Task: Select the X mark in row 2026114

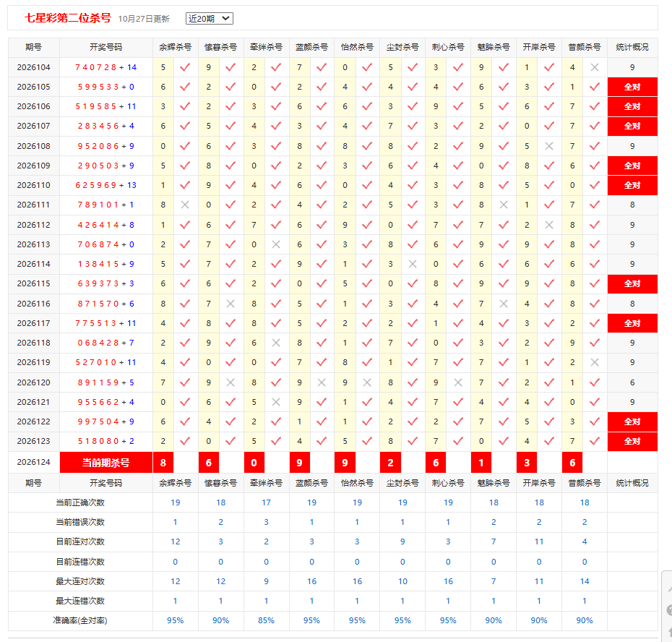Action: (x=413, y=264)
